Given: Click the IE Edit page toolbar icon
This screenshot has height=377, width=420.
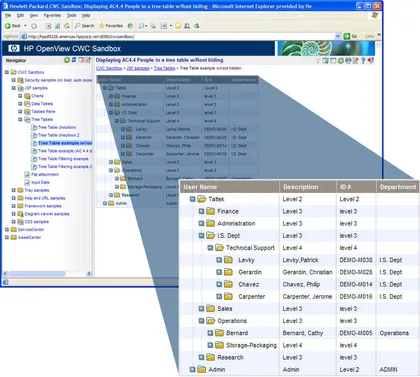Looking at the screenshot, I should pos(164,26).
